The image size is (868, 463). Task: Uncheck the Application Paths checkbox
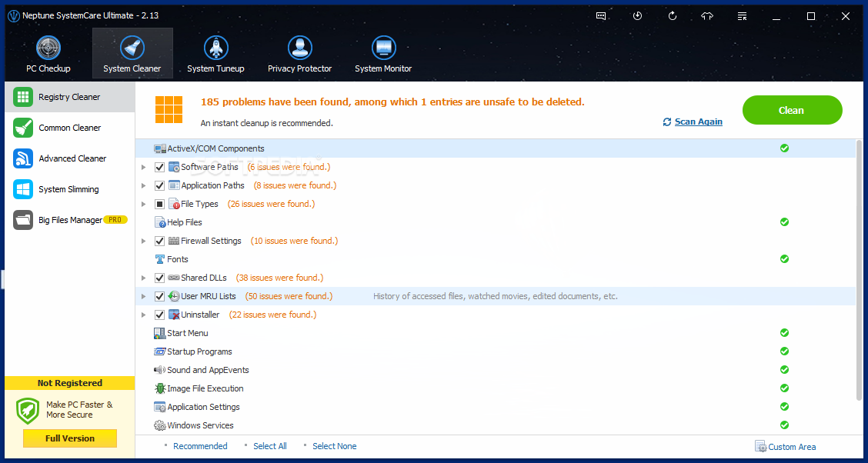[x=159, y=185]
